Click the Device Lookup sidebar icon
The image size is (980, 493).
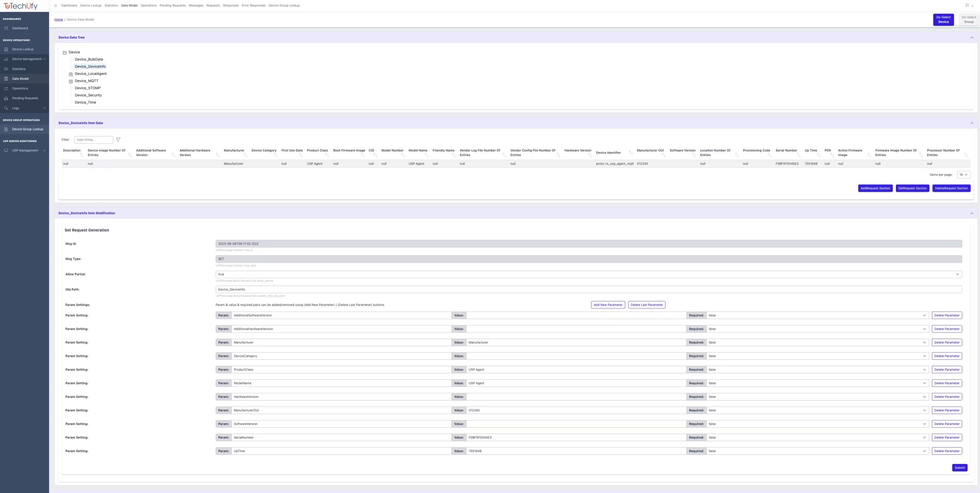tap(6, 50)
